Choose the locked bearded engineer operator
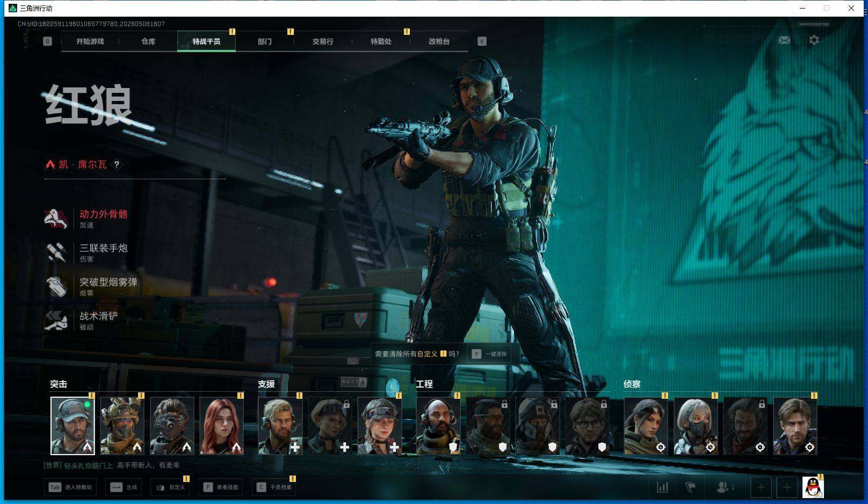This screenshot has height=504, width=868. pyautogui.click(x=488, y=426)
